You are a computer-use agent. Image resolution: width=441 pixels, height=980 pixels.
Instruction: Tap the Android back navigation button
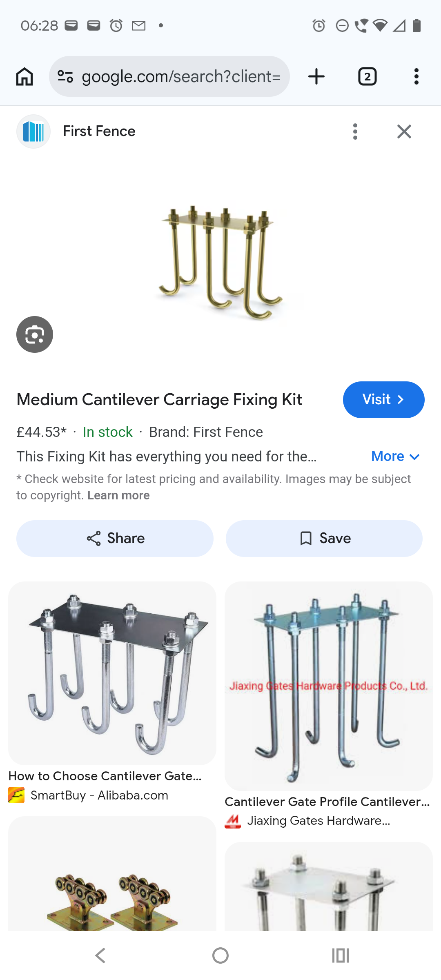click(100, 955)
